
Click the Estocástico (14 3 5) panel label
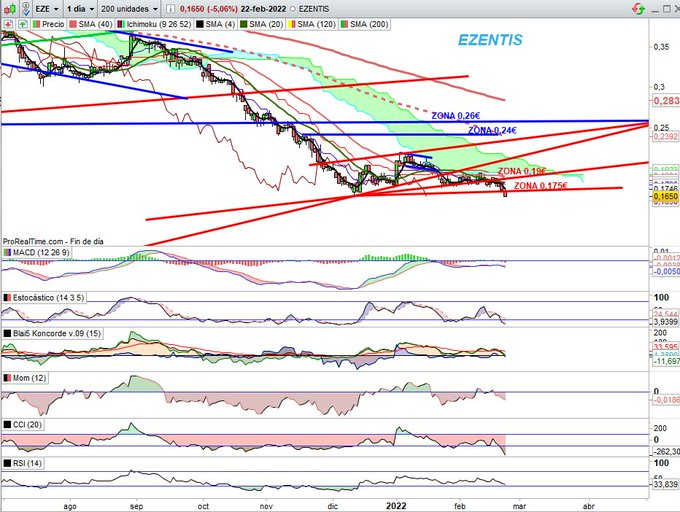(x=44, y=298)
